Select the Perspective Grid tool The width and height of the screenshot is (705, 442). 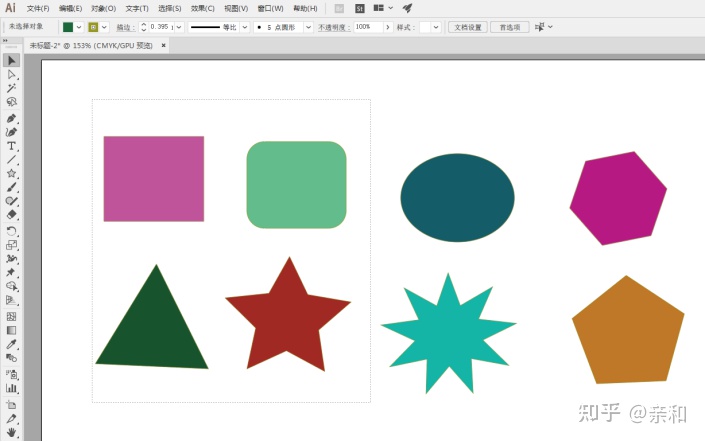pos(12,300)
